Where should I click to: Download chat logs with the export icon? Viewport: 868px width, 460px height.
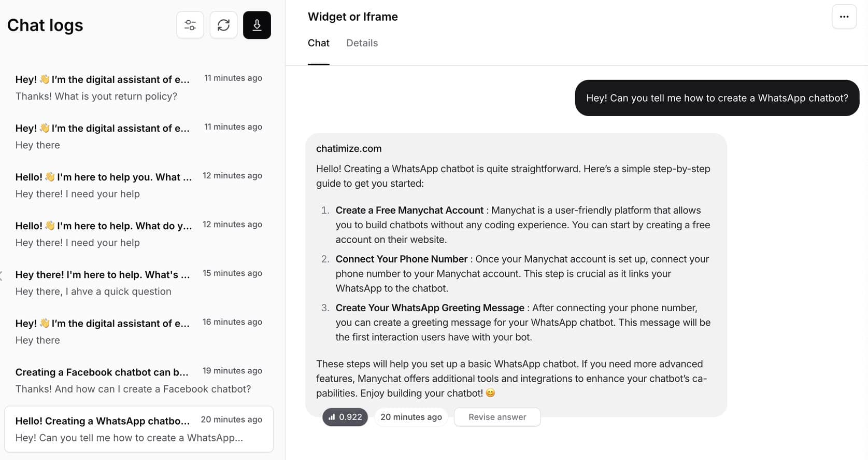[257, 25]
